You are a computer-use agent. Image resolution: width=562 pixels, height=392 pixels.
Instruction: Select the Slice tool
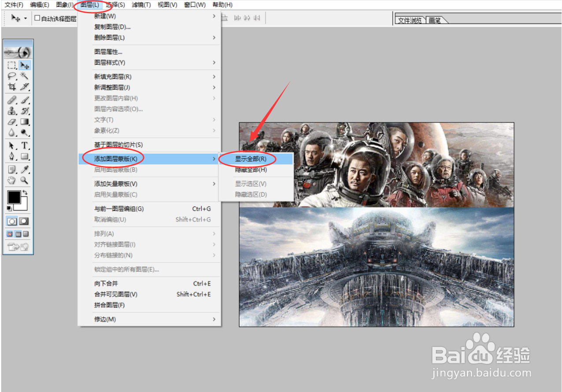tap(25, 87)
